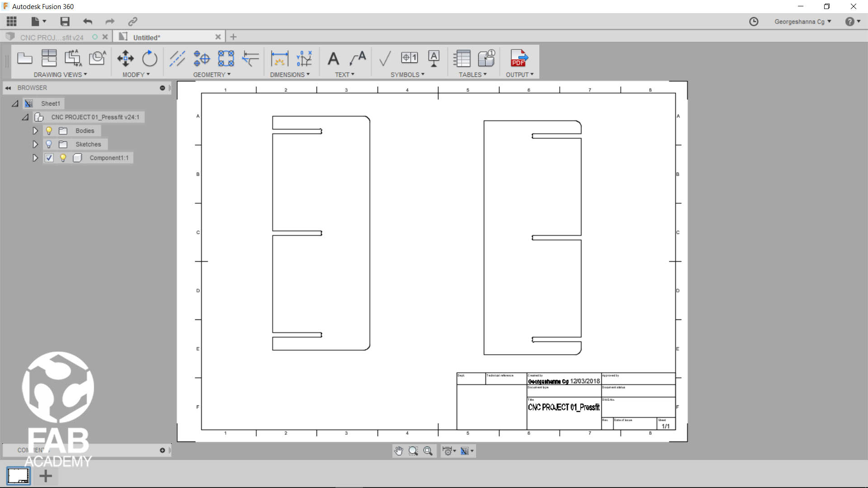Select the Section View tool
Viewport: 868px width, 488px height.
(73, 58)
